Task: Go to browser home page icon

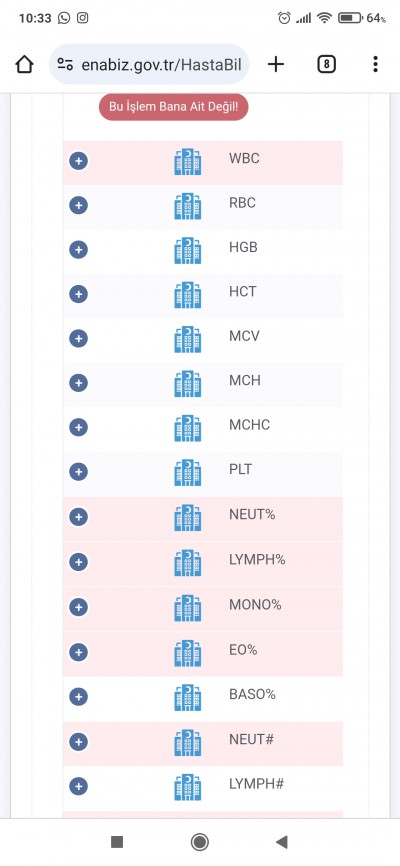Action: (x=24, y=65)
